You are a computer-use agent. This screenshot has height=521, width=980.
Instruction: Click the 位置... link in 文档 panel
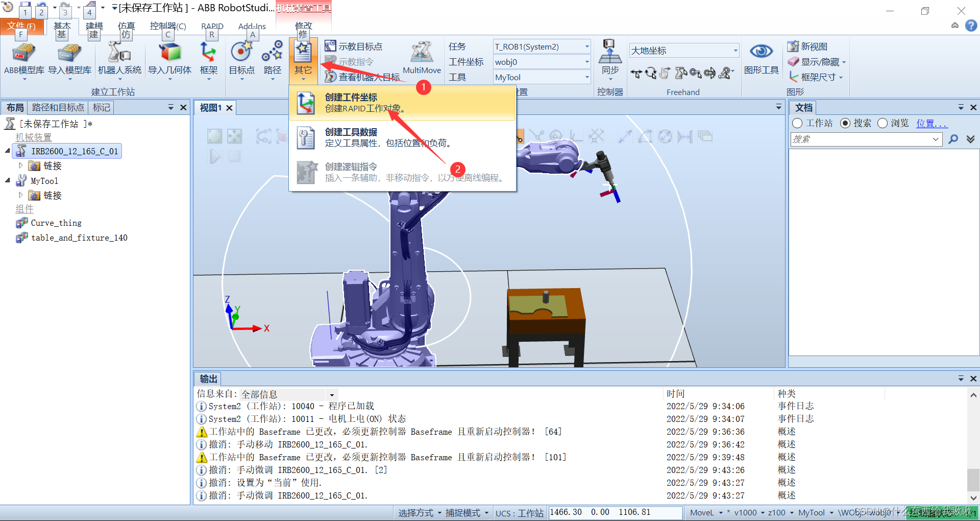[932, 123]
